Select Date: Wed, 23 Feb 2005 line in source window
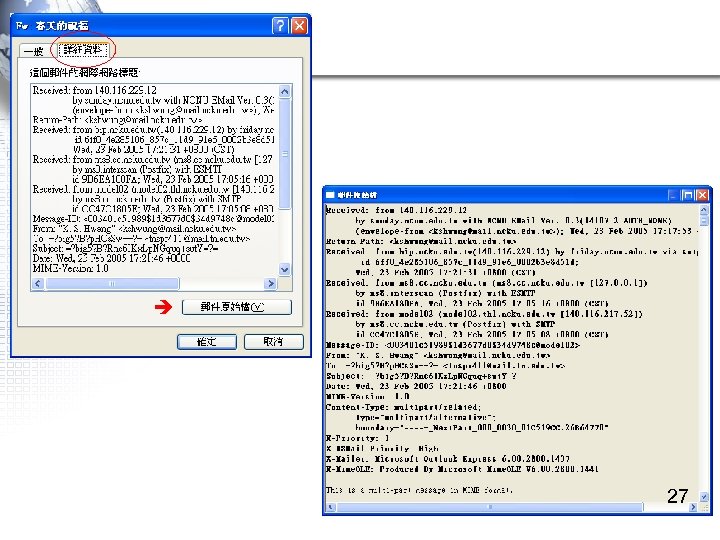This screenshot has height=540, width=720. coord(416,386)
